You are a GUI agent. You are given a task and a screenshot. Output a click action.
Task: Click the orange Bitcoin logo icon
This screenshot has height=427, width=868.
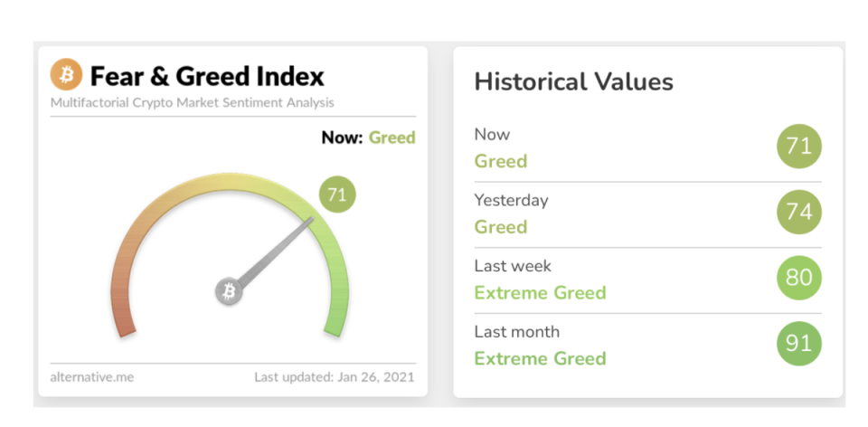tap(66, 75)
